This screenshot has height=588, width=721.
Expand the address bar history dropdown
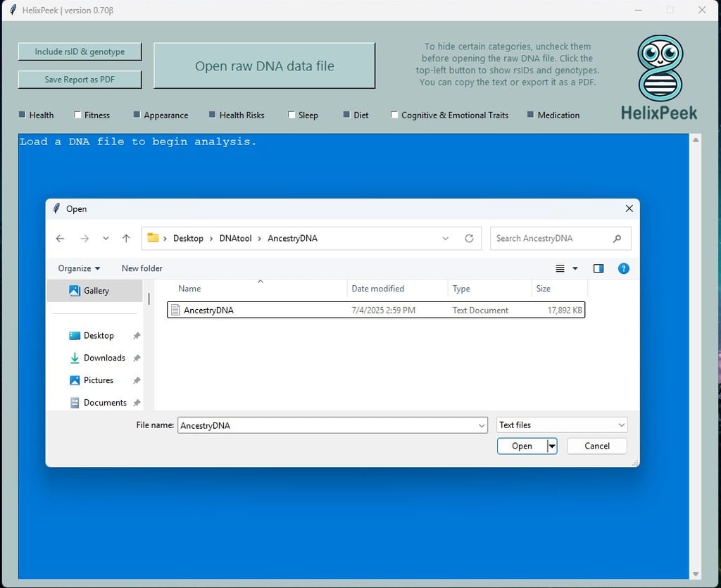(x=445, y=238)
